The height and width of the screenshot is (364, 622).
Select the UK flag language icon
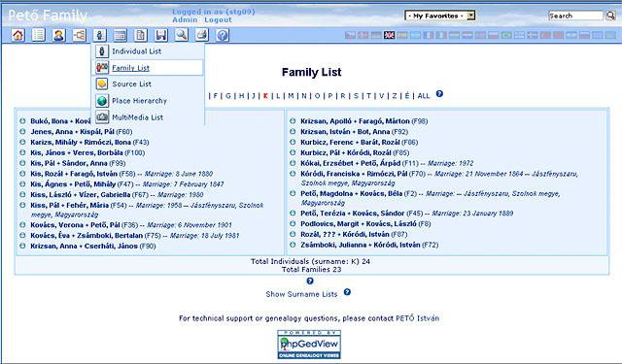389,35
